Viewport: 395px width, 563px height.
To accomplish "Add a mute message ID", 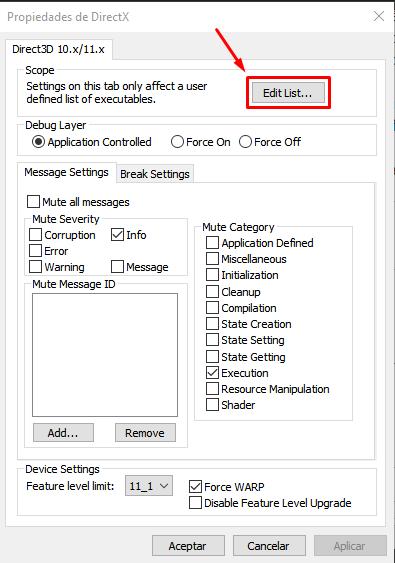I will point(63,433).
